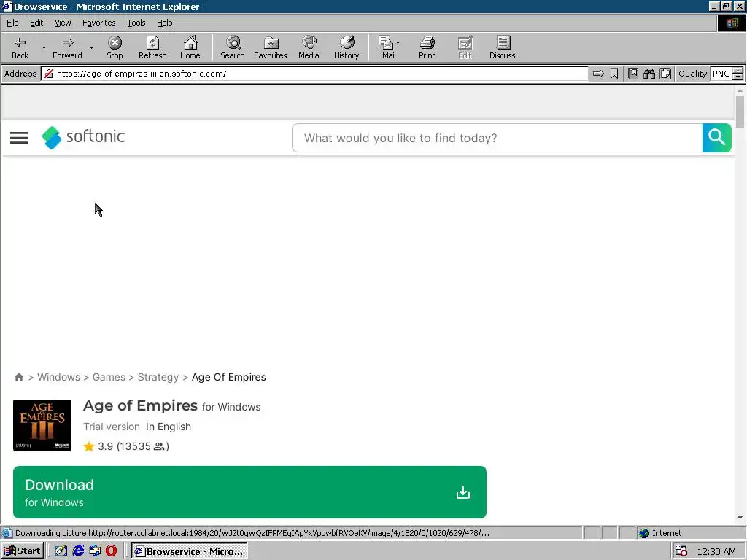The image size is (747, 560).
Task: Open the Favorites menu
Action: [x=98, y=23]
